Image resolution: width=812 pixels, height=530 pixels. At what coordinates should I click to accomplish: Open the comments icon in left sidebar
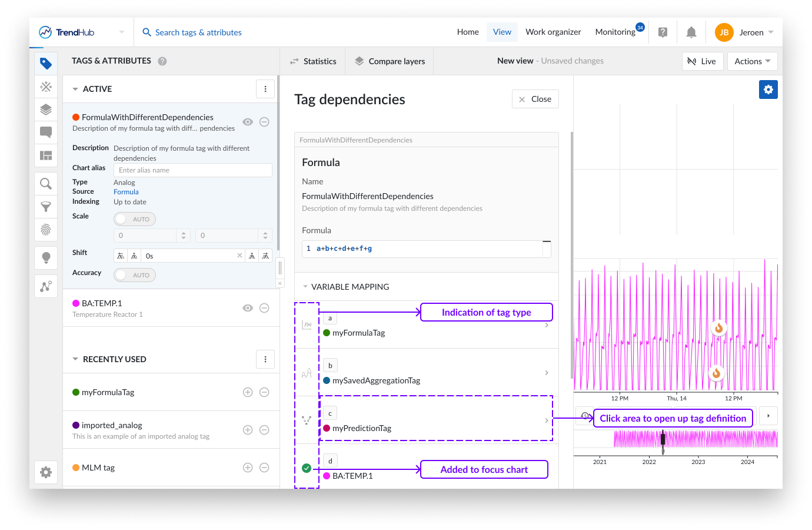point(46,132)
